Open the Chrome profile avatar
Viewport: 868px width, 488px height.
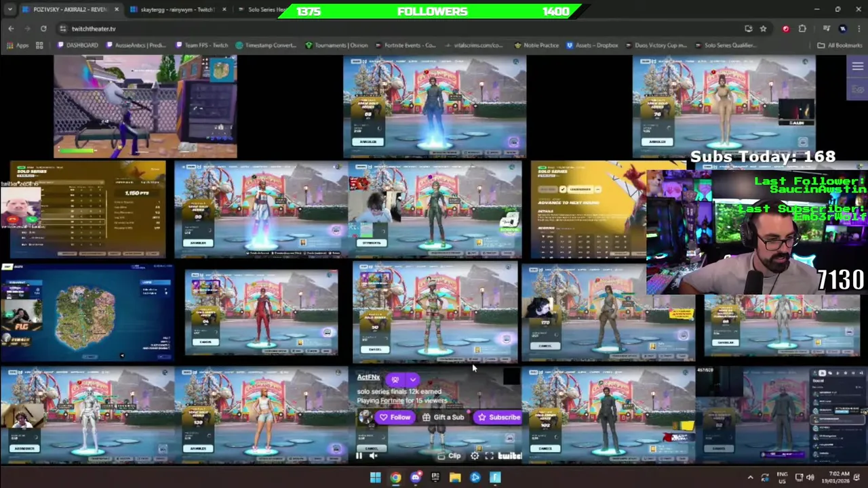pos(842,28)
